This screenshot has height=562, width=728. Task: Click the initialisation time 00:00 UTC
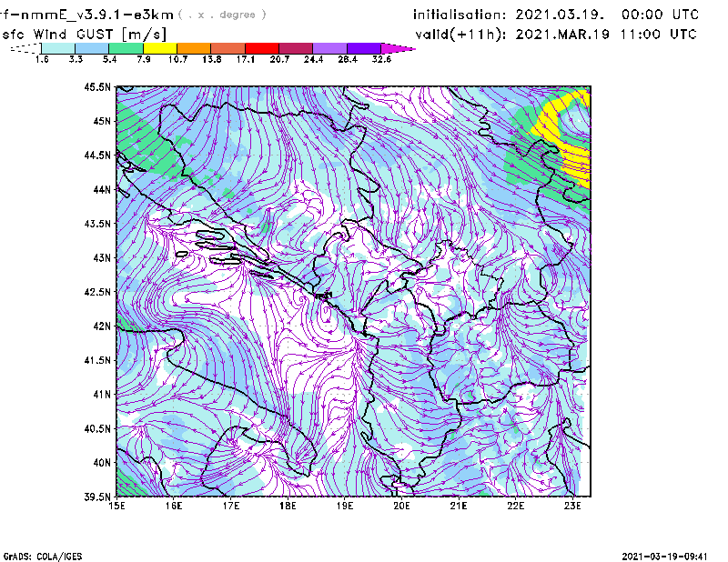pos(661,15)
